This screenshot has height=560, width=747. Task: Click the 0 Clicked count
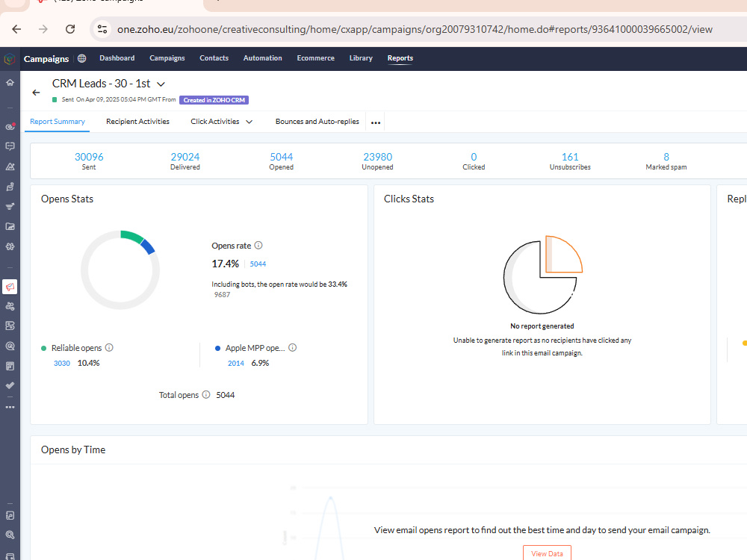point(474,157)
